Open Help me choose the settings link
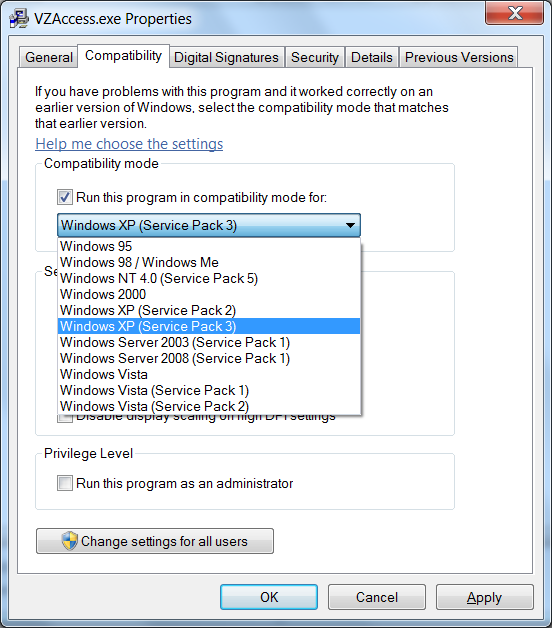This screenshot has width=552, height=628. coord(129,144)
